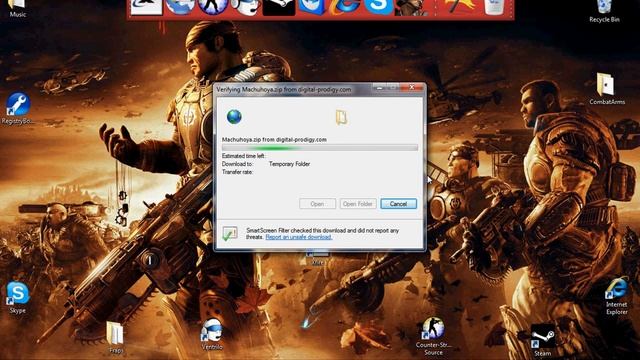Open the Gears of War character dock icon

pos(411,7)
